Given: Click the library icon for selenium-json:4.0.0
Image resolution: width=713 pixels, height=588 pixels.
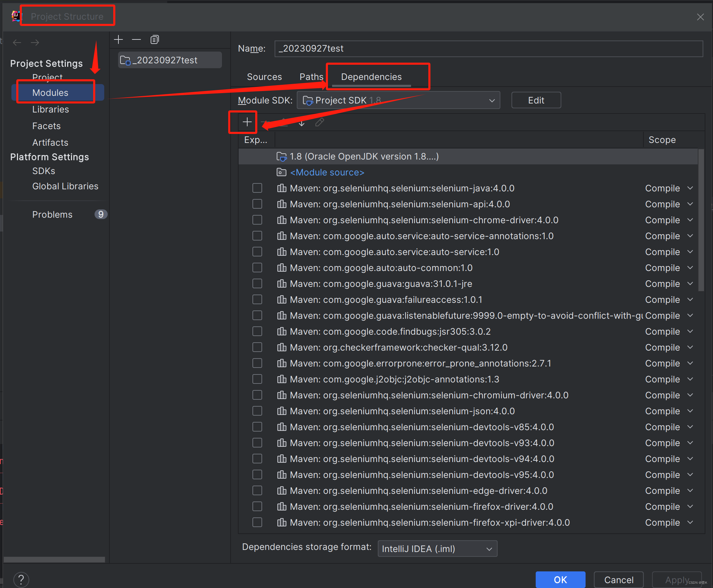Looking at the screenshot, I should coord(282,411).
